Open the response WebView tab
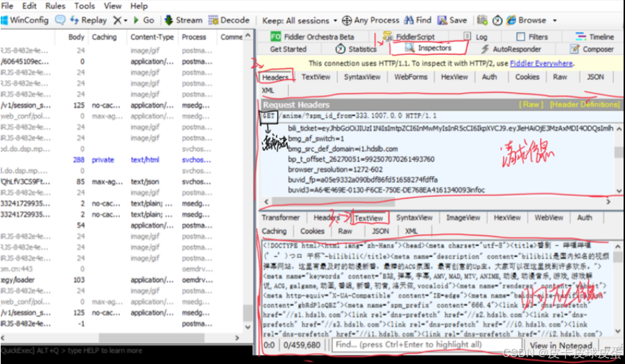 [549, 218]
